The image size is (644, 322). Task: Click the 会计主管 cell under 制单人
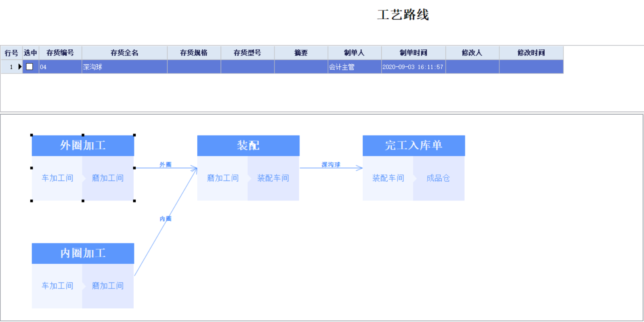pyautogui.click(x=354, y=67)
